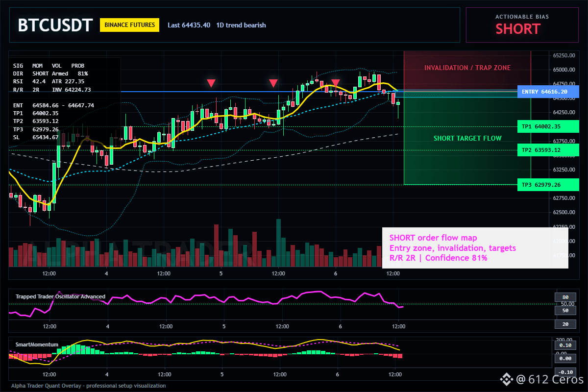Click the SHORT Armed 81% direction row
This screenshot has width=588, height=392.
pyautogui.click(x=50, y=73)
